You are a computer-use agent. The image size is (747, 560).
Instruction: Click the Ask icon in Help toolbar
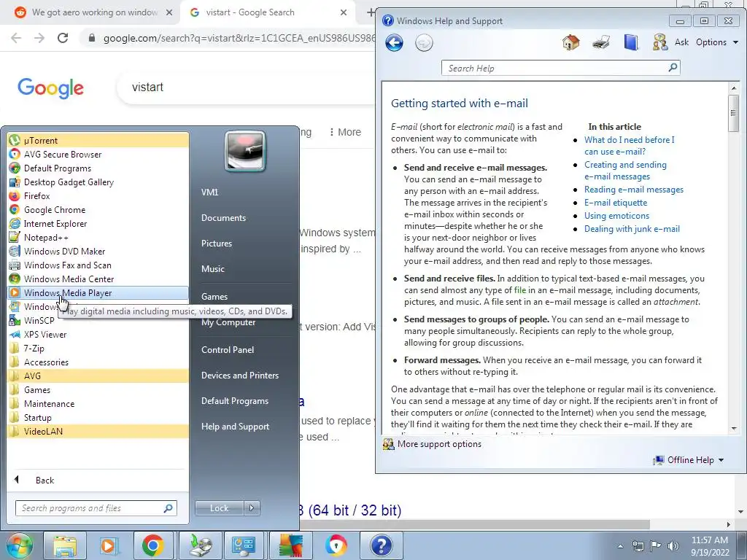click(670, 42)
